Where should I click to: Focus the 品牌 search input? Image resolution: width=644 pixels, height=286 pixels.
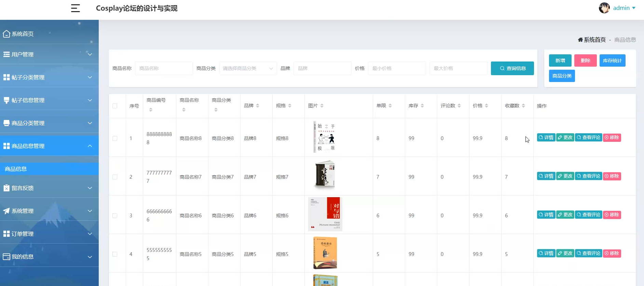(x=323, y=68)
